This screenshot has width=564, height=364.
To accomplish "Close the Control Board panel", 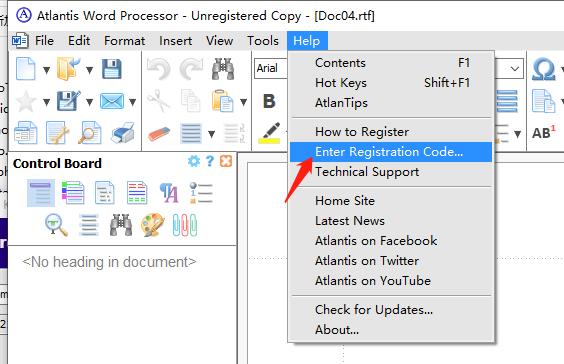I will pyautogui.click(x=226, y=161).
